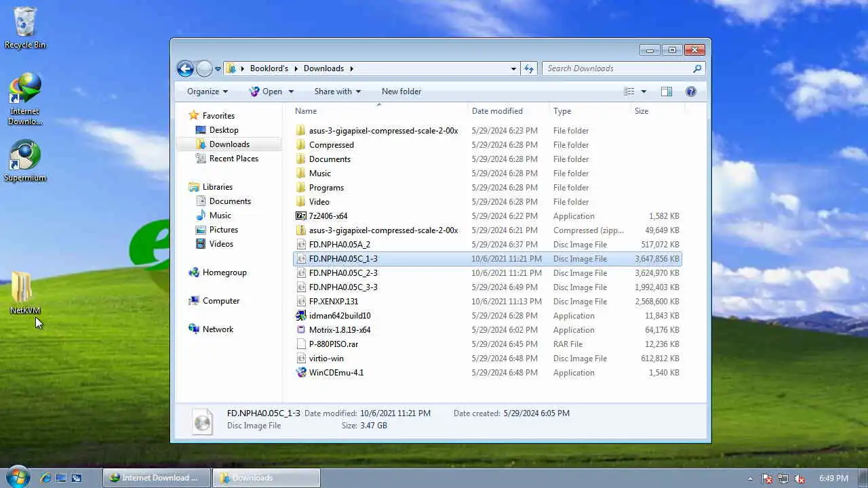Select the FP.XENXP.131 disc image icon

(x=301, y=302)
